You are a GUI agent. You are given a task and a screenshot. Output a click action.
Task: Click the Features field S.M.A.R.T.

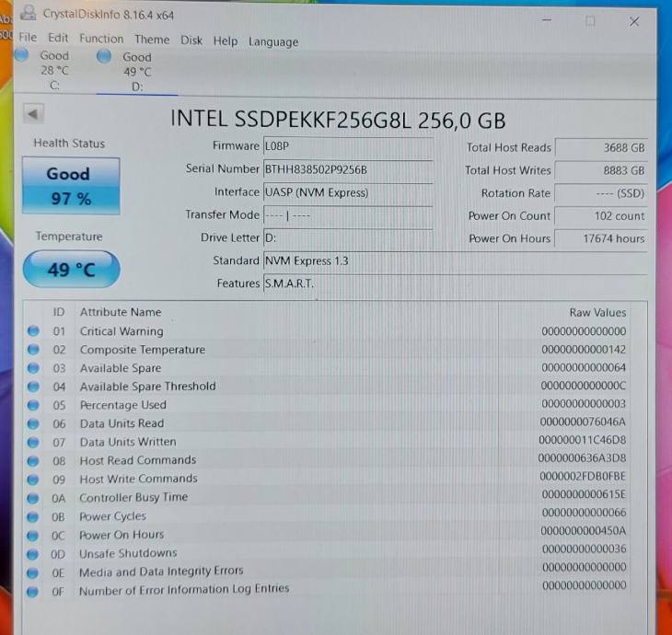tap(455, 283)
